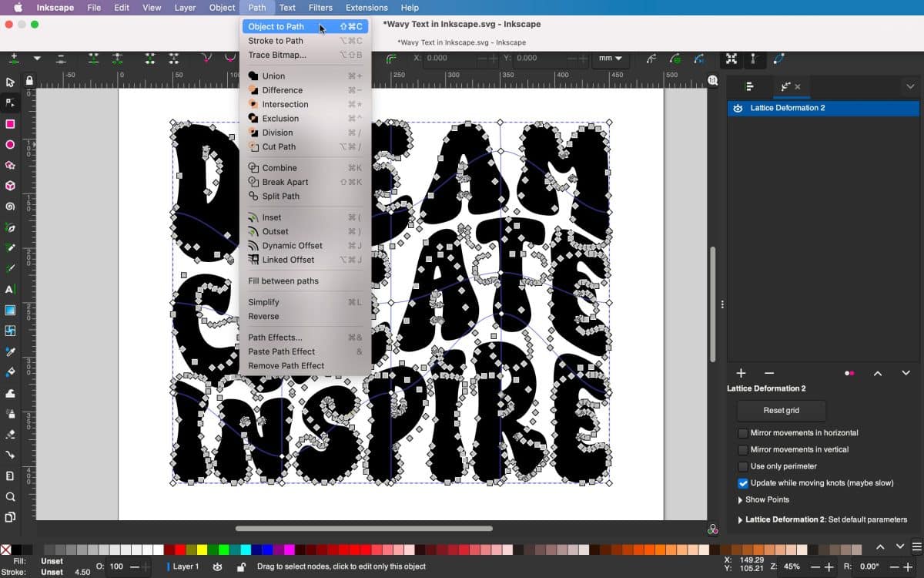The image size is (924, 578).
Task: Open the Extensions menu
Action: tap(367, 8)
